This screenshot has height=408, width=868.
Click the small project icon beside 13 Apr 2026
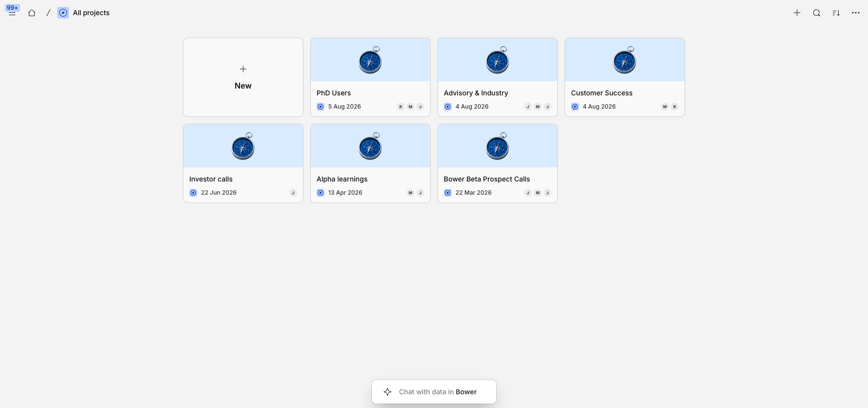coord(320,193)
